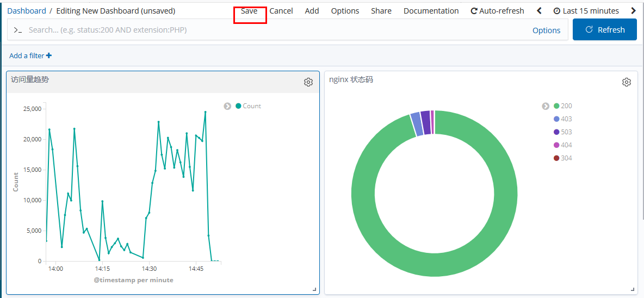Click the 14:30 x-axis label
Viewport: 644px width, 298px height.
coord(149,269)
